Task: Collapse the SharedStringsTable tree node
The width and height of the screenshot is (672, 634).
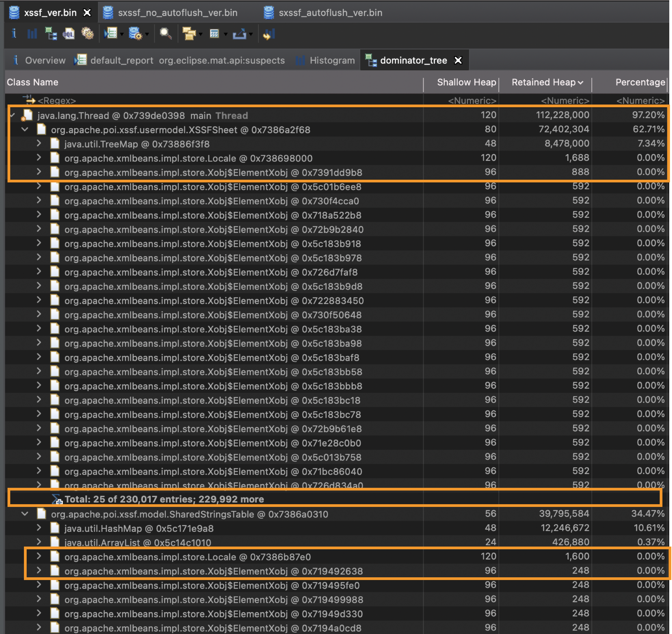Action: pyautogui.click(x=25, y=514)
